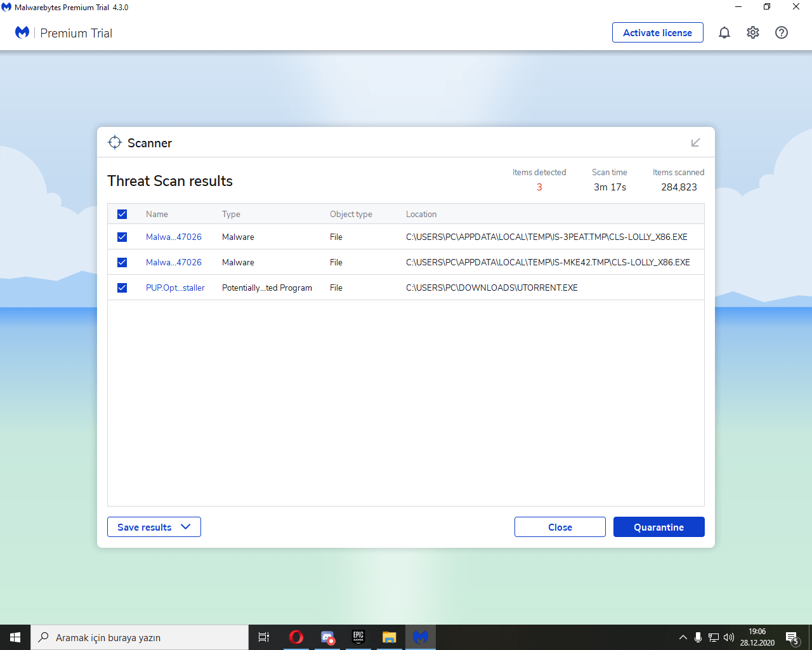Viewport: 812px width, 650px height.
Task: Toggle the select-all checkbox in the header
Action: point(122,215)
